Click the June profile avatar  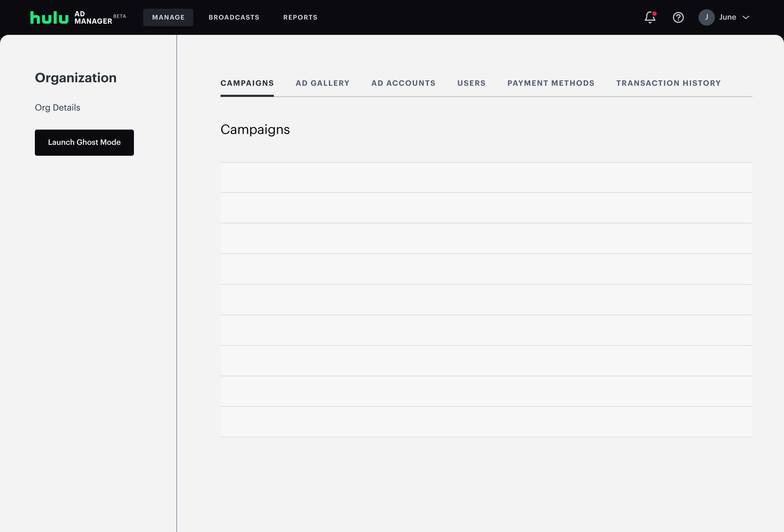tap(707, 17)
